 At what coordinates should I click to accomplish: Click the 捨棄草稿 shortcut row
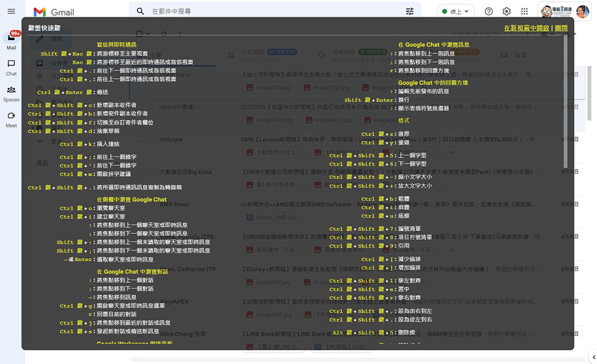pyautogui.click(x=73, y=131)
